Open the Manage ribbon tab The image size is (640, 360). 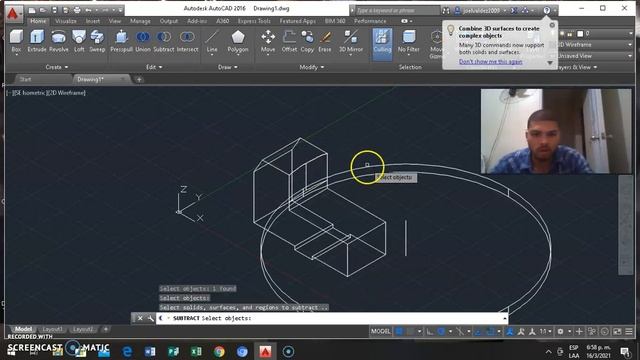click(x=140, y=21)
